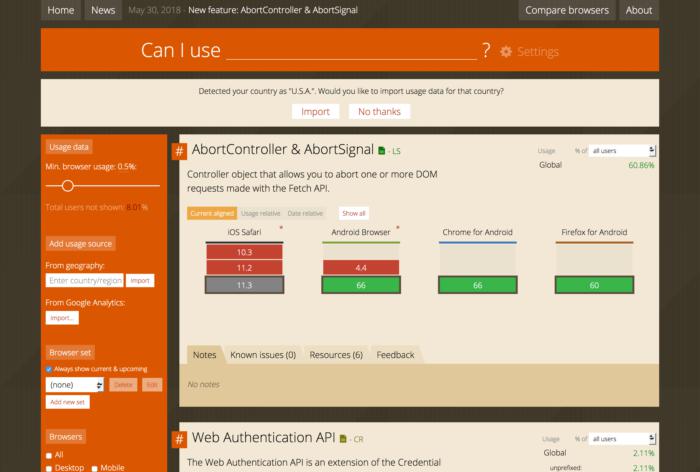Open the Web Authentication API feature title
The height and width of the screenshot is (472, 700).
[263, 438]
